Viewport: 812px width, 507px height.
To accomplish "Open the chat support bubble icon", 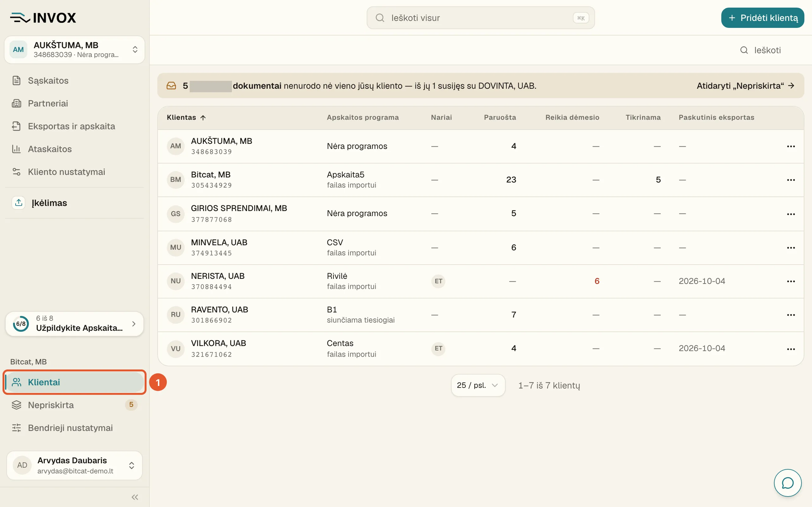I will point(787,483).
